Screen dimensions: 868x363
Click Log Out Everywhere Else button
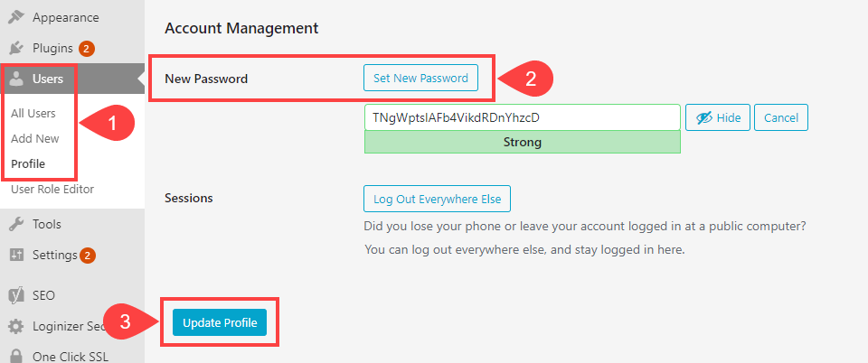[437, 199]
